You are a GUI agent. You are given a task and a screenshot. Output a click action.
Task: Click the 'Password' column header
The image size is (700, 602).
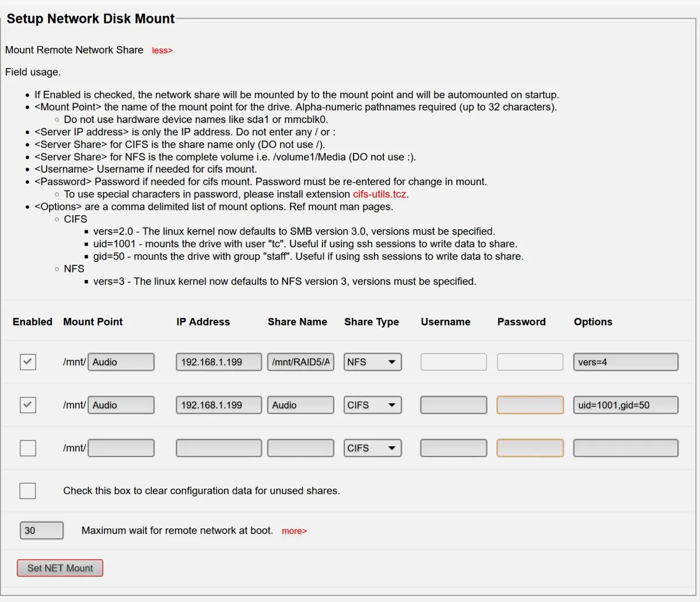pyautogui.click(x=521, y=322)
